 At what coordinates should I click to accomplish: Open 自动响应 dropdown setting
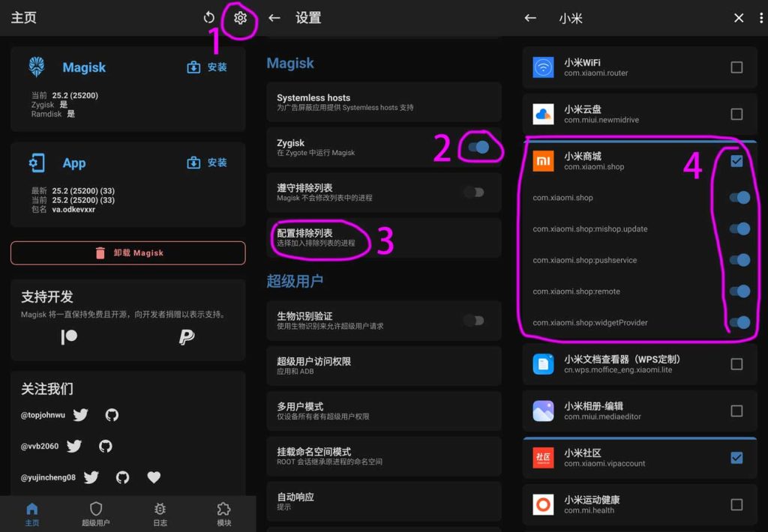384,501
